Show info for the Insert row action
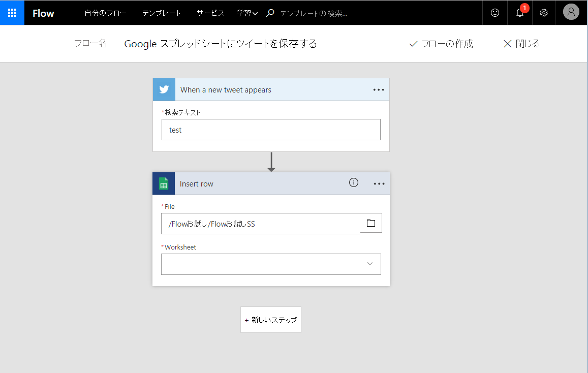The image size is (588, 373). 354,182
